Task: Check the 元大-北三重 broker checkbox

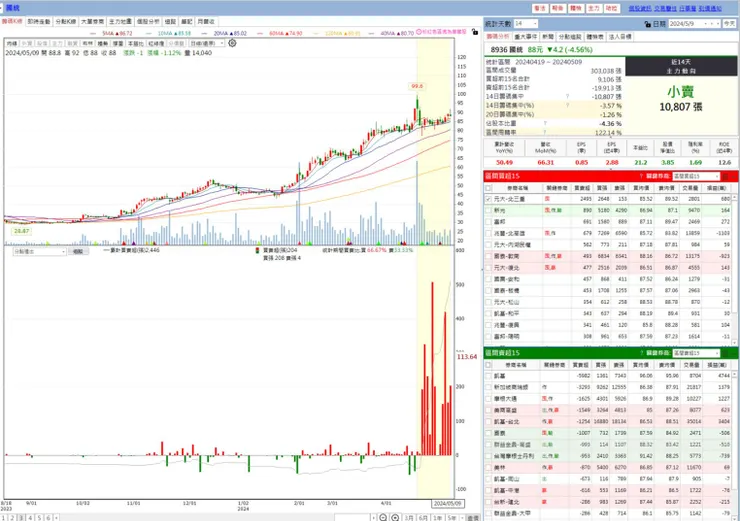Action: (x=488, y=199)
